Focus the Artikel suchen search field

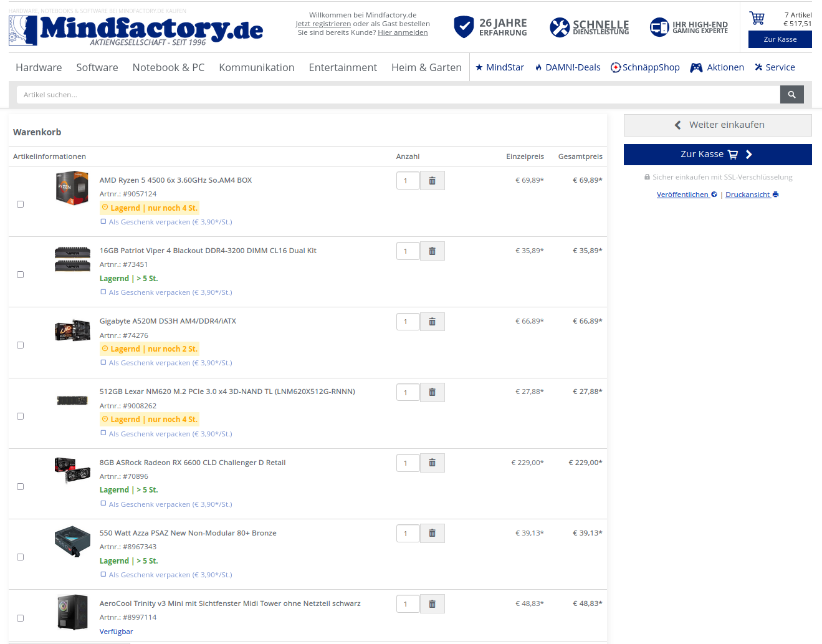pos(398,95)
